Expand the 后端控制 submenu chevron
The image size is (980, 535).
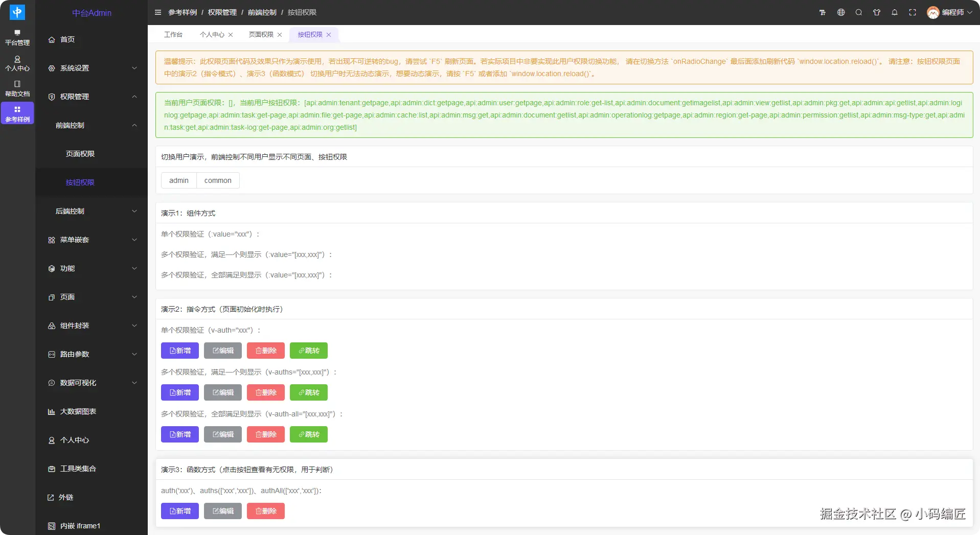[134, 211]
